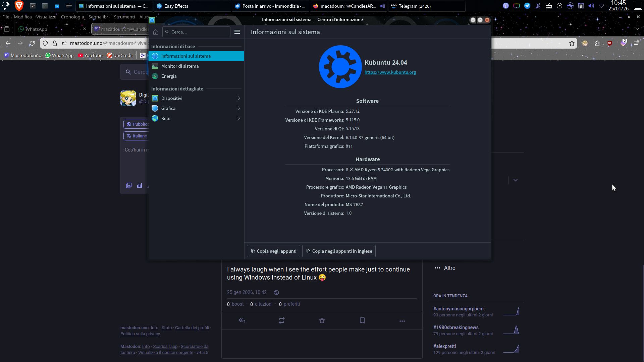Bookmark the post using the bookmark icon
The width and height of the screenshot is (644, 362).
coord(362,321)
